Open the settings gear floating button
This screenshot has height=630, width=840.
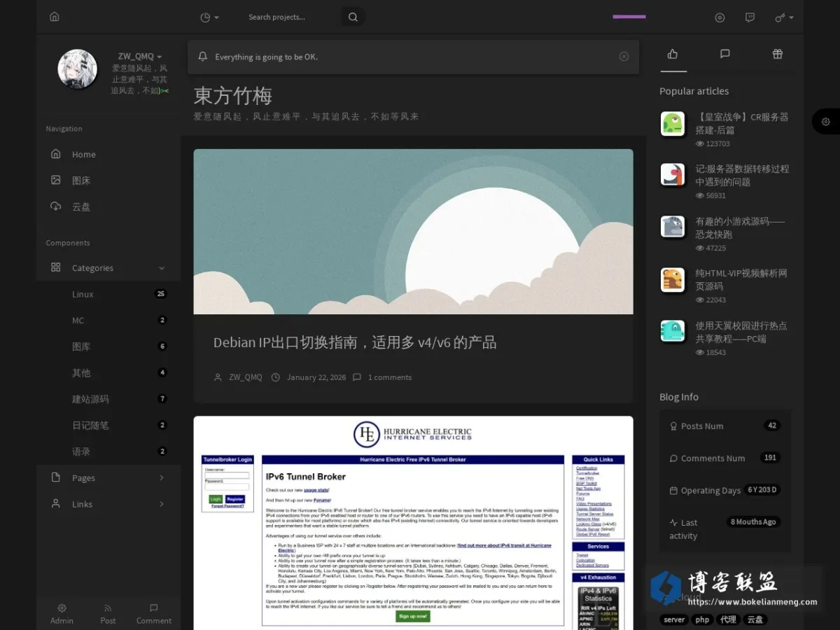click(826, 121)
